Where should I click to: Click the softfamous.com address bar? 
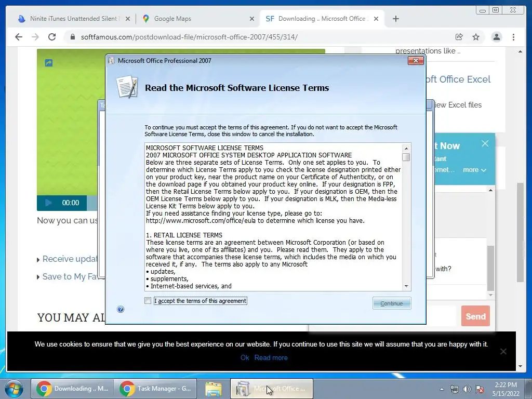264,37
